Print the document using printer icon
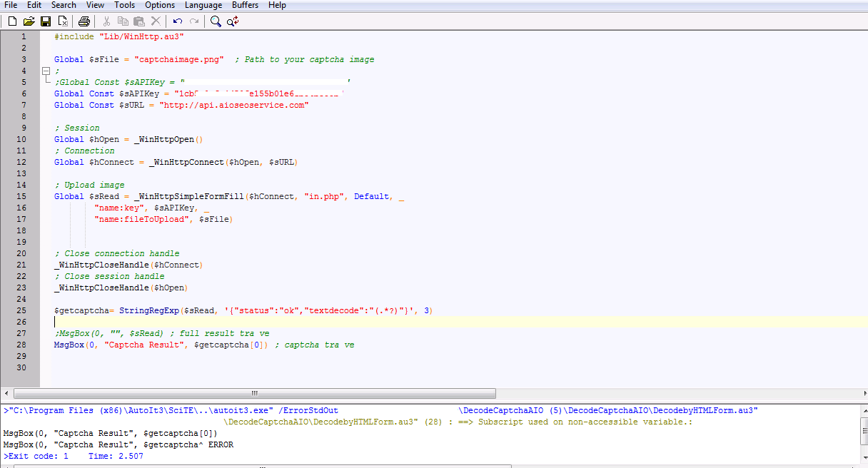The width and height of the screenshot is (868, 468). pyautogui.click(x=84, y=21)
